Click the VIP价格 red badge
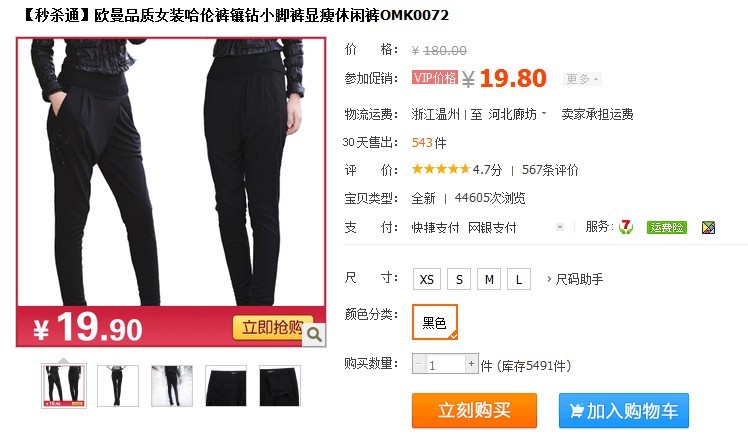The image size is (748, 444). coord(435,78)
